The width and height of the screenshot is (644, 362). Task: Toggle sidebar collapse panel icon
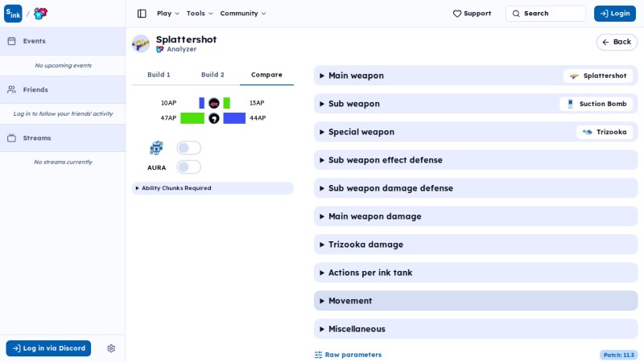[x=142, y=14]
